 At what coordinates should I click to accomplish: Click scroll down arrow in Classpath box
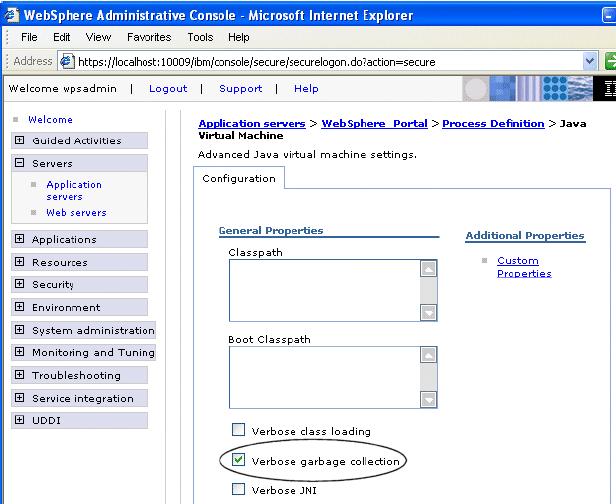point(428,312)
